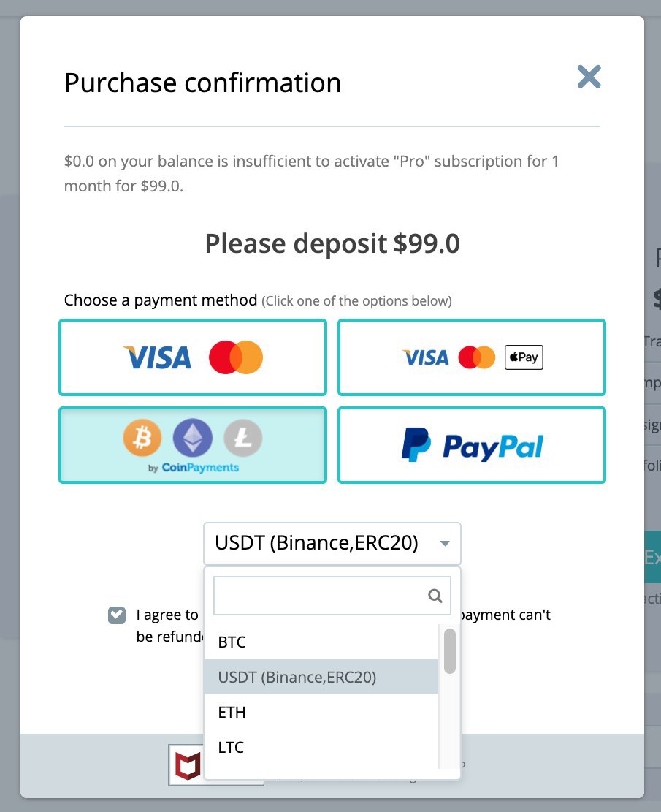Select LTC from the currency list
Viewport: 661px width, 812px height.
(231, 747)
